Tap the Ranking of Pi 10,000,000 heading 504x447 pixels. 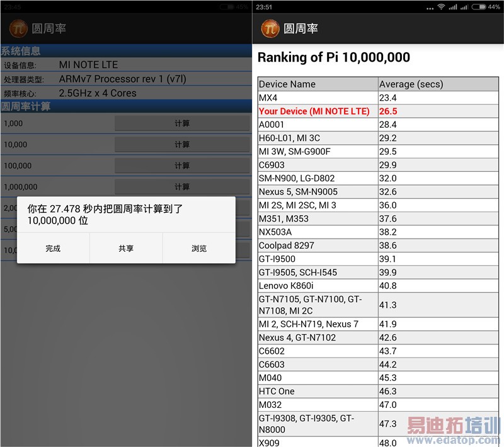334,57
